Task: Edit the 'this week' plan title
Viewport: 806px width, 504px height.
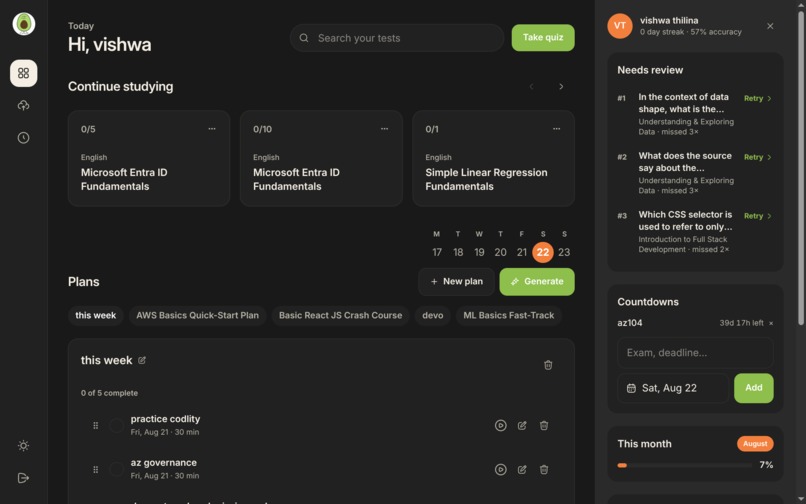Action: 142,361
